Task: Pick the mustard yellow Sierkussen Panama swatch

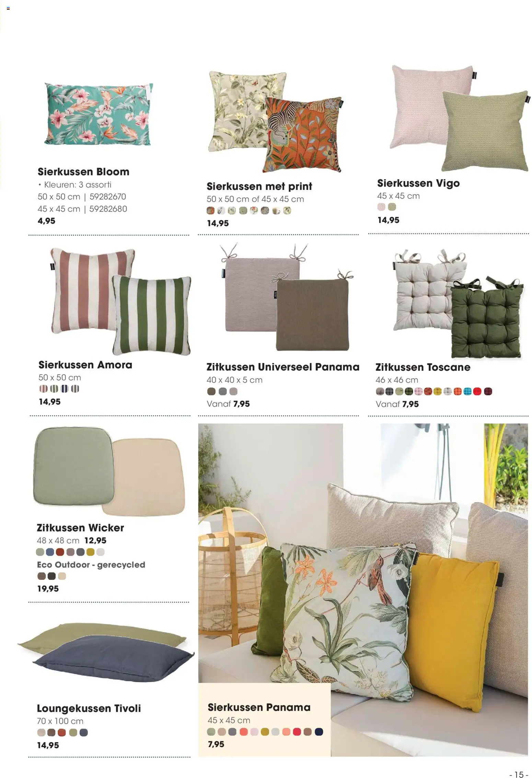Action: (265, 732)
